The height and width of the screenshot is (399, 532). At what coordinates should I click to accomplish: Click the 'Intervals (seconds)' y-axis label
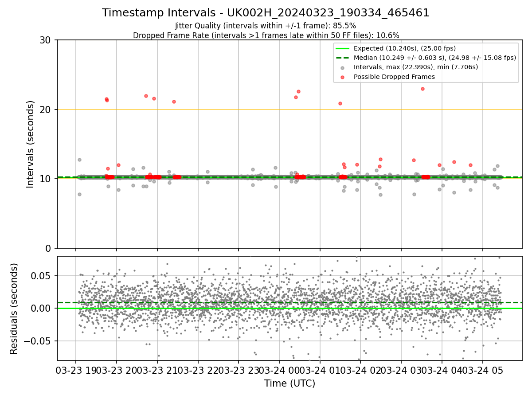[x=31, y=144]
